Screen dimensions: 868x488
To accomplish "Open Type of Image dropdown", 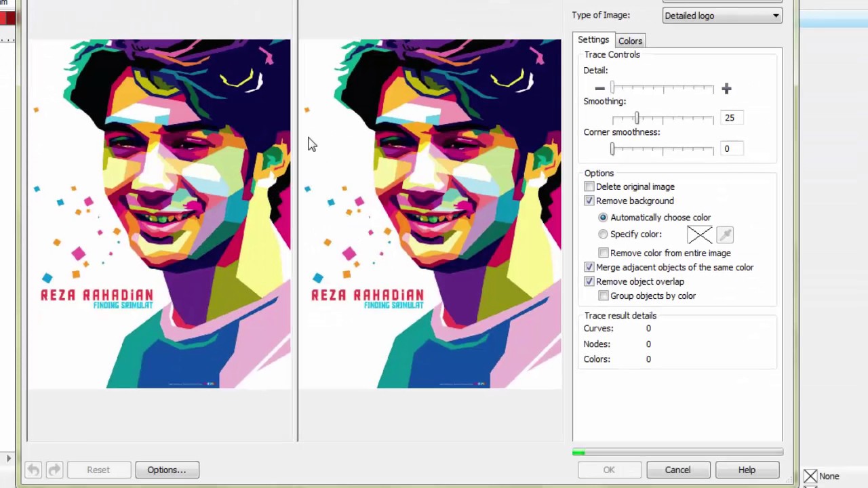I will (722, 16).
